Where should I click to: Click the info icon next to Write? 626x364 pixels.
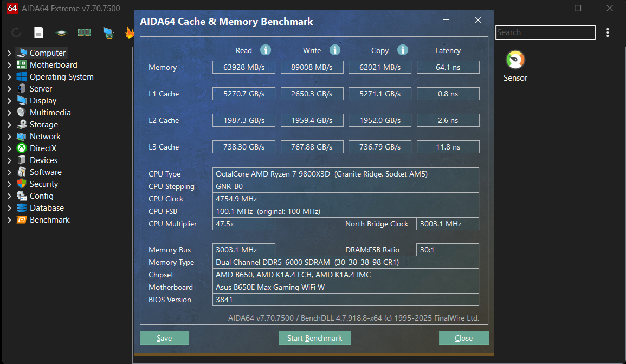[x=335, y=50]
